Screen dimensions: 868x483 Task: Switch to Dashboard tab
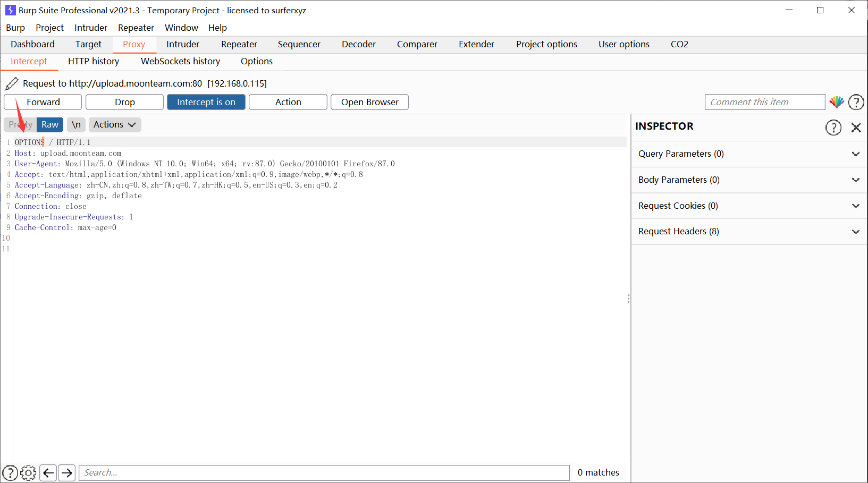point(32,44)
